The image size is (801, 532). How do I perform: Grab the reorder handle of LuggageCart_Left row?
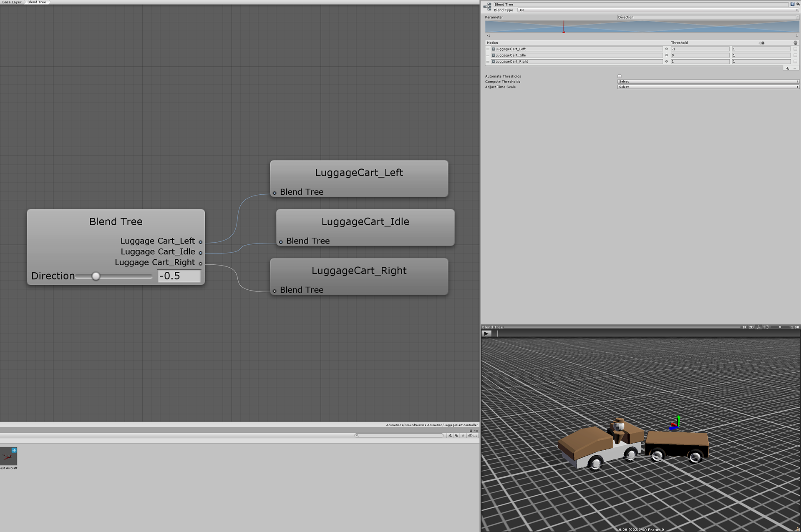tap(488, 49)
